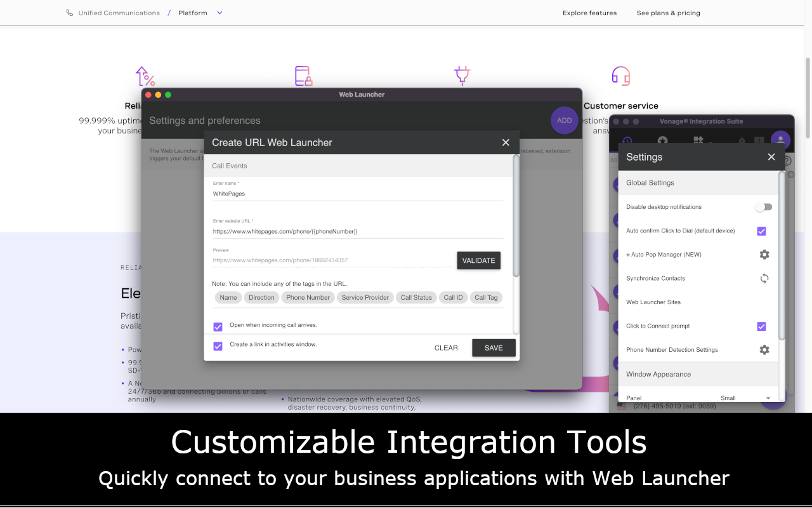This screenshot has height=508, width=812.
Task: Click the Call Events section header
Action: (x=358, y=166)
